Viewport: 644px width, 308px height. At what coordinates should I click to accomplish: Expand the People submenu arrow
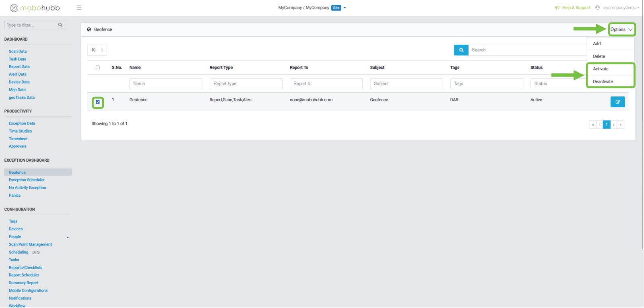click(x=68, y=237)
